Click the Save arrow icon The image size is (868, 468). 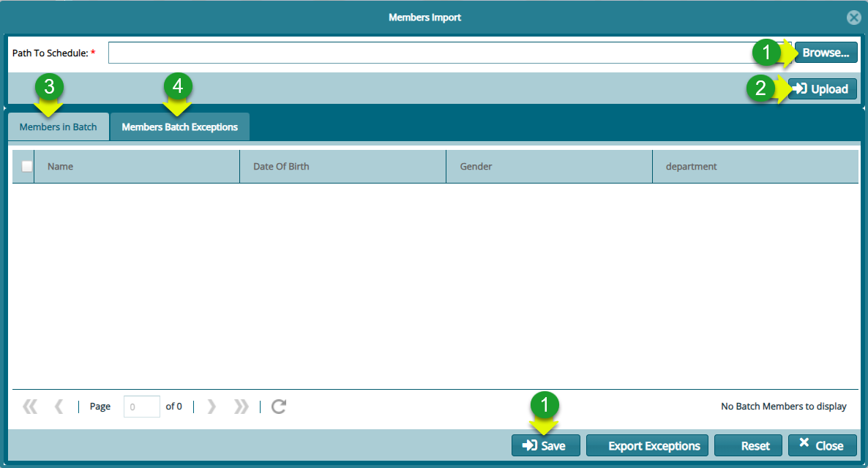point(528,445)
